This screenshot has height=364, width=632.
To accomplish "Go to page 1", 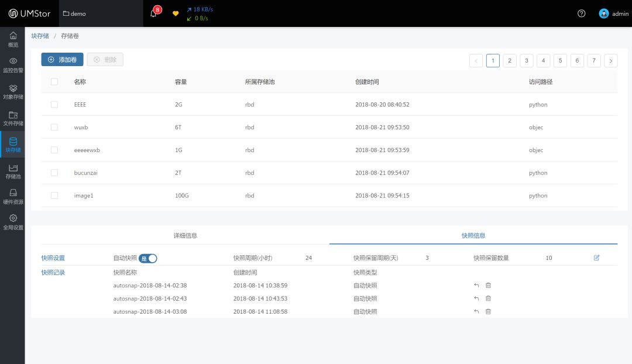I will 493,61.
